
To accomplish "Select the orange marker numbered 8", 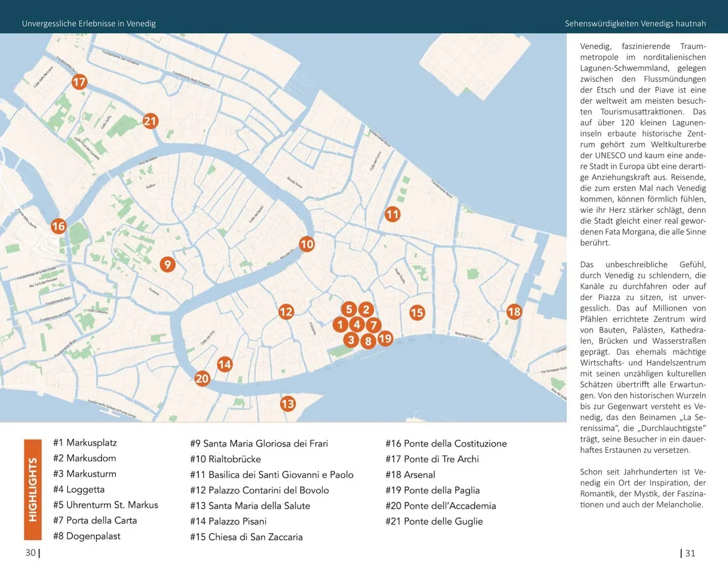I will click(368, 341).
